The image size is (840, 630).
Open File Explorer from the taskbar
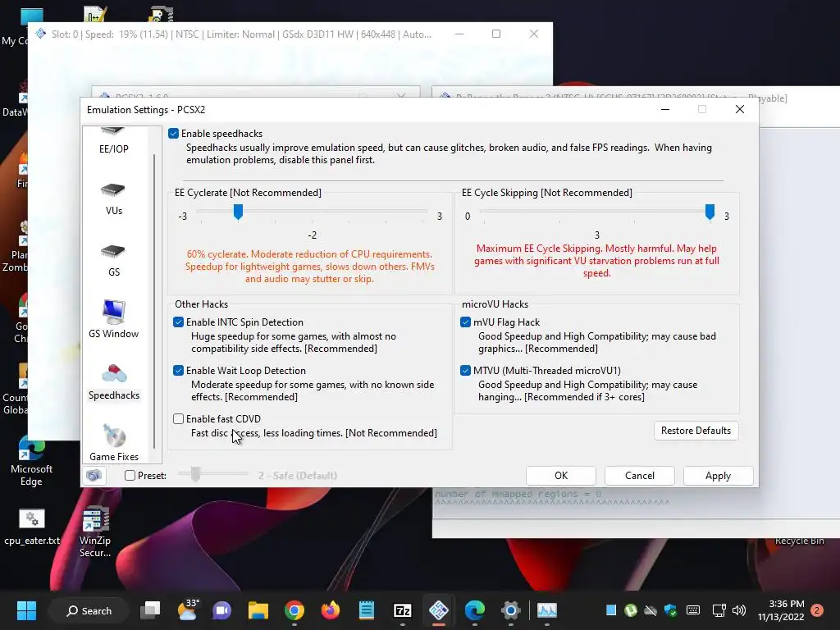pyautogui.click(x=258, y=610)
